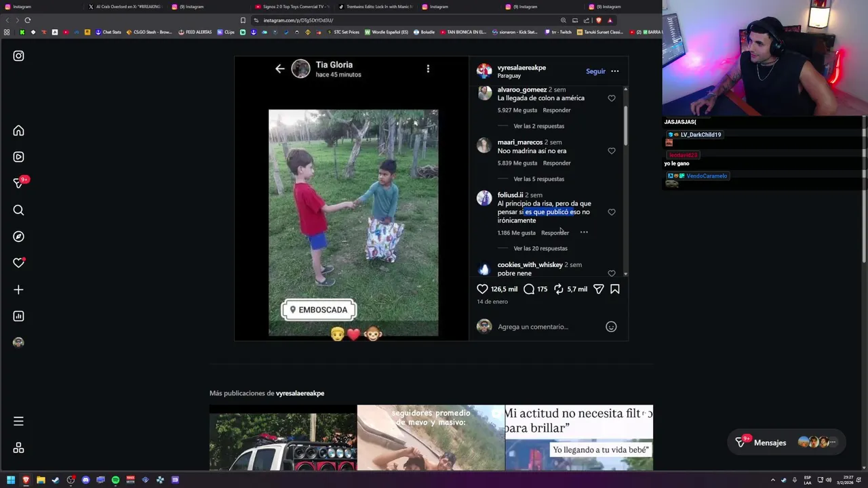Open the three-dot menu beside Tia Gloria
868x488 pixels.
point(428,68)
